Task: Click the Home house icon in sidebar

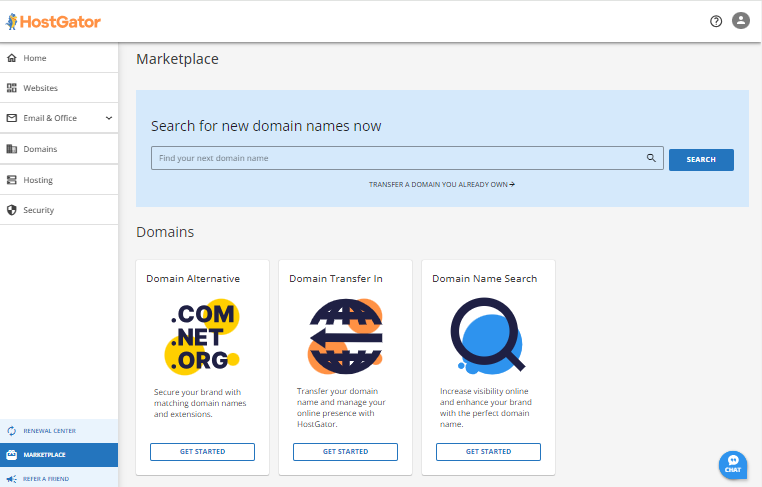Action: (x=12, y=58)
